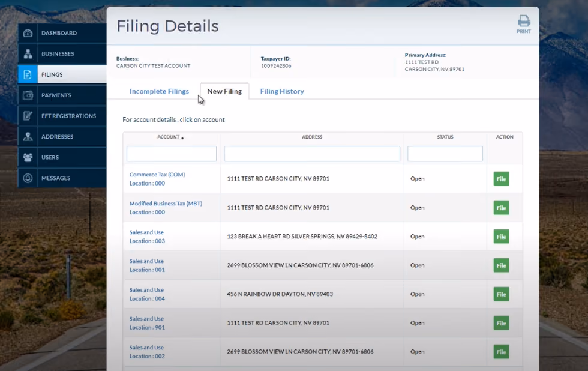Click File for Modified Business Tax row
The width and height of the screenshot is (588, 371).
coord(502,208)
